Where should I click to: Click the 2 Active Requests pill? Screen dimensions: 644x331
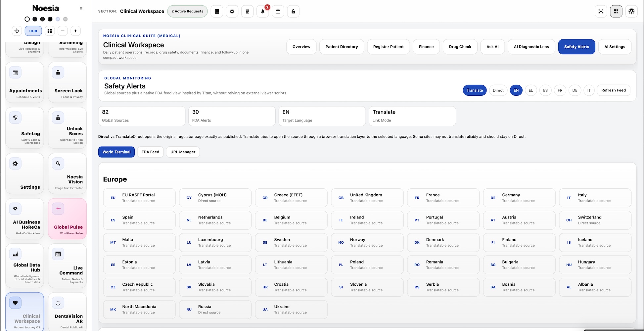point(187,11)
